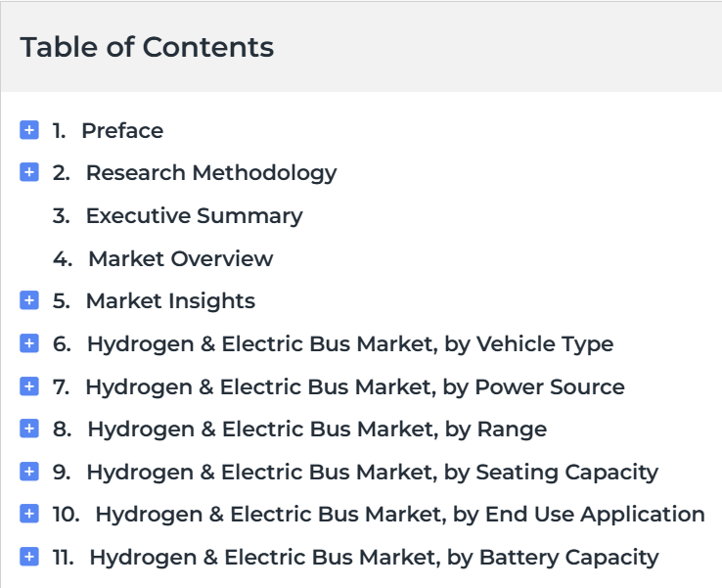Expand the Power Source section plus icon
The width and height of the screenshot is (722, 588).
(x=29, y=386)
